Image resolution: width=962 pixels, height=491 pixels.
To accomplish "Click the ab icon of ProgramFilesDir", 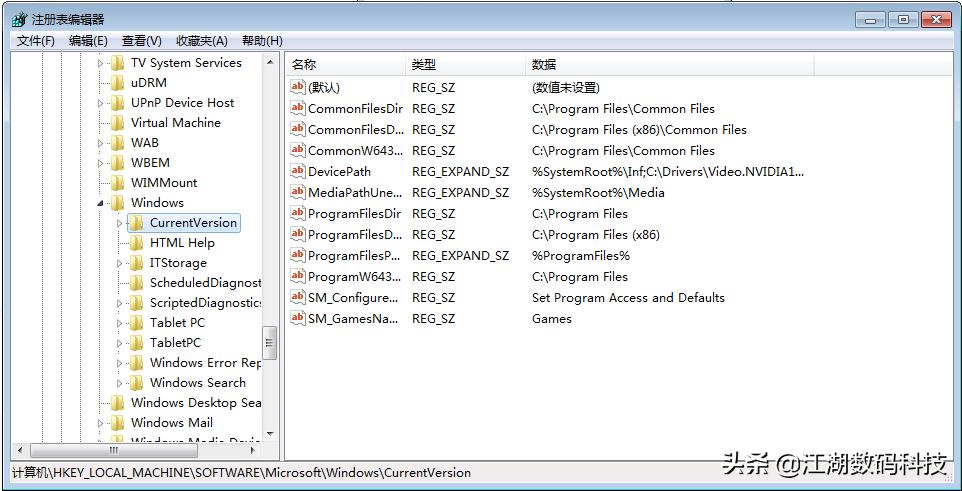I will pyautogui.click(x=298, y=214).
